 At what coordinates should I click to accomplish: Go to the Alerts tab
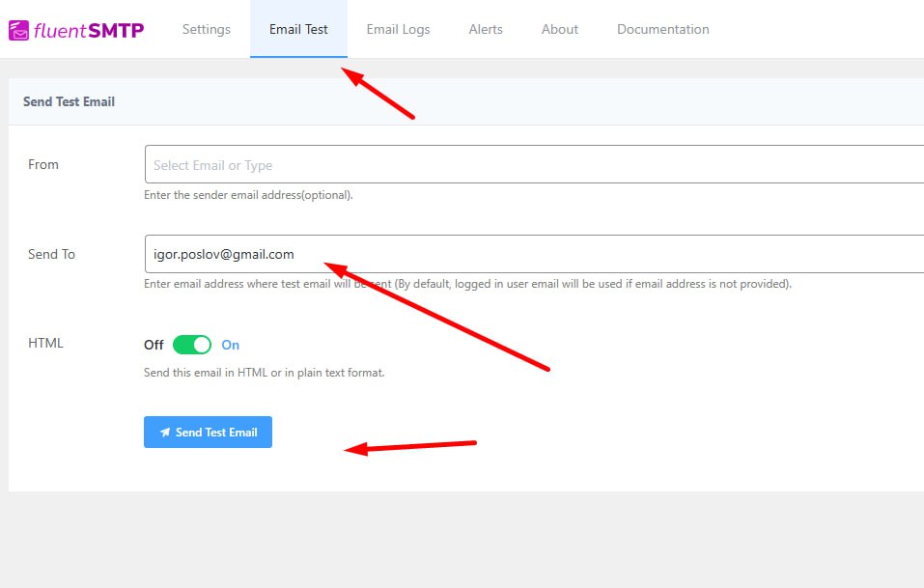tap(486, 29)
